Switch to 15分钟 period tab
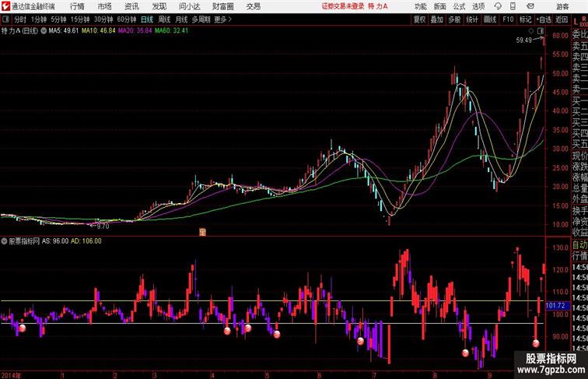 80,19
